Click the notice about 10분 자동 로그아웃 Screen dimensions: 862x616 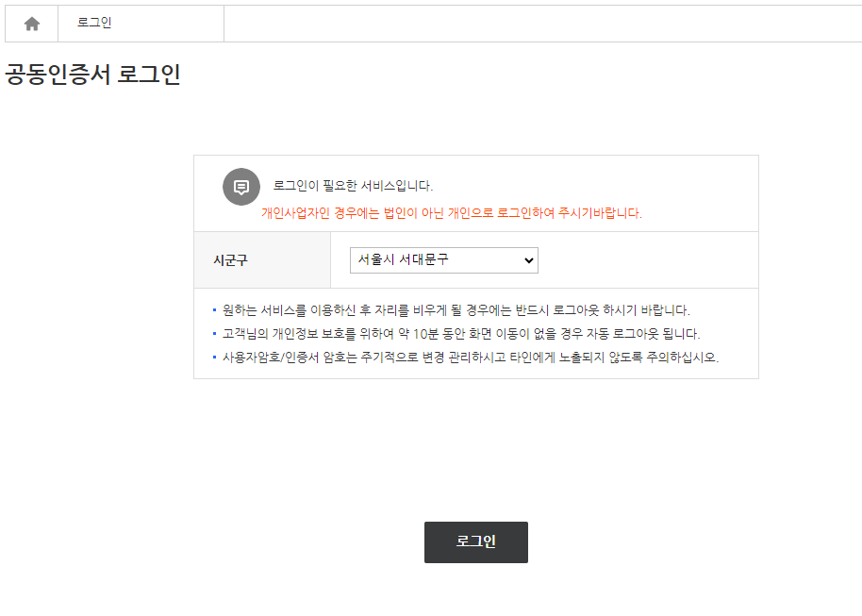point(460,334)
